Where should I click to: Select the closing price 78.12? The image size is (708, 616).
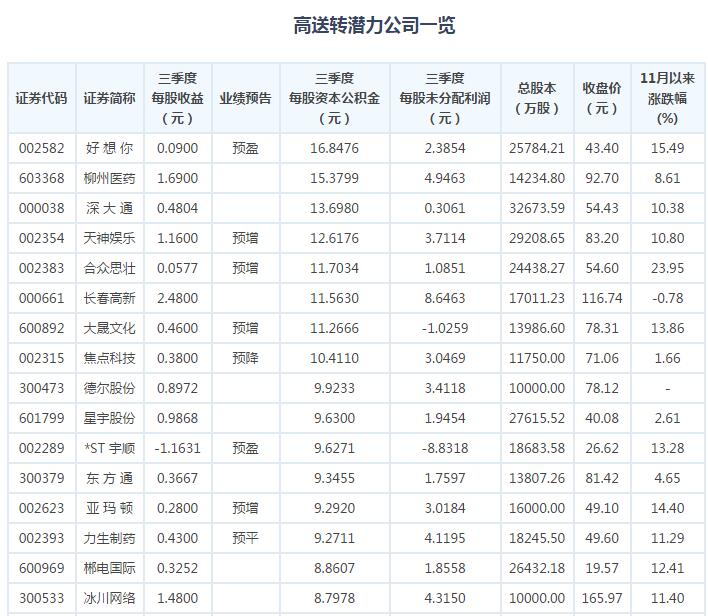tap(602, 388)
